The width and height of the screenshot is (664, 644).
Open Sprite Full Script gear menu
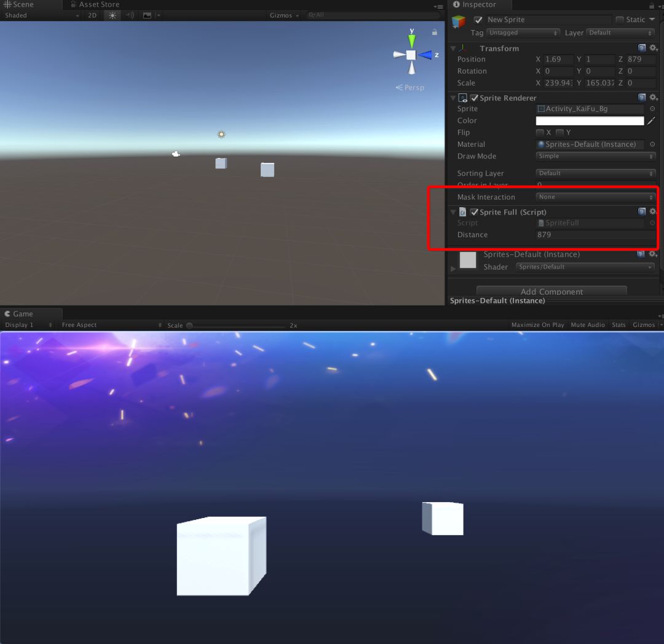coord(654,211)
